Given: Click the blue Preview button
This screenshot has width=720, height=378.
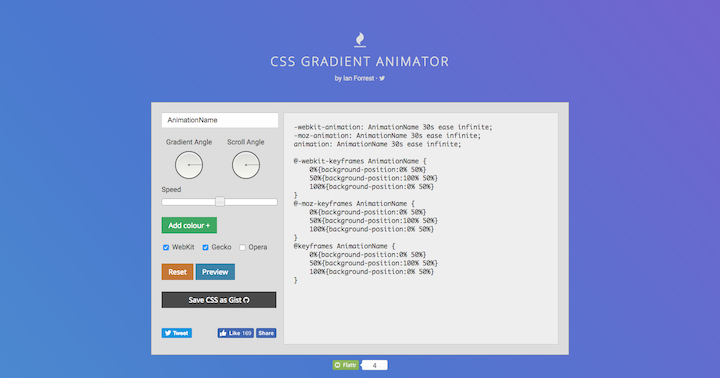Looking at the screenshot, I should (215, 272).
